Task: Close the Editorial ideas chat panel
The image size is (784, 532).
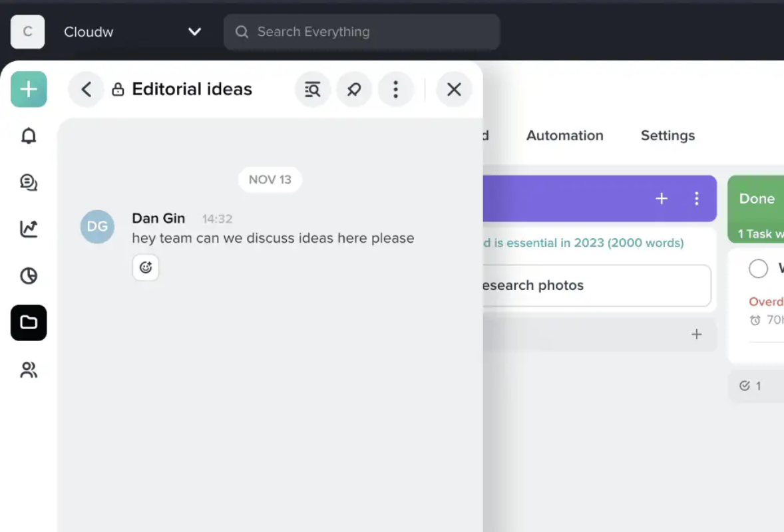Action: (454, 89)
